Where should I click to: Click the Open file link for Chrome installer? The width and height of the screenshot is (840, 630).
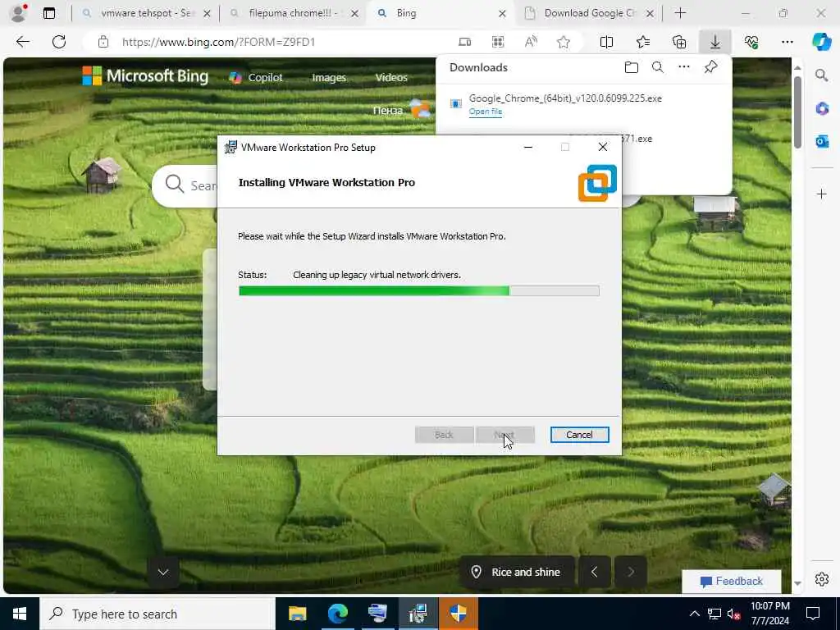point(486,112)
